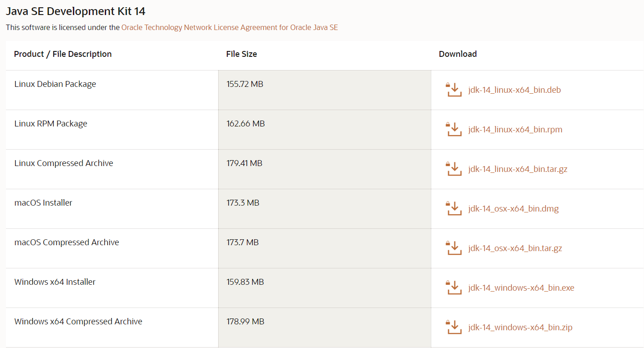Download jdk-14_linux-x64_bin.rpm link
The width and height of the screenshot is (644, 348).
tap(515, 130)
